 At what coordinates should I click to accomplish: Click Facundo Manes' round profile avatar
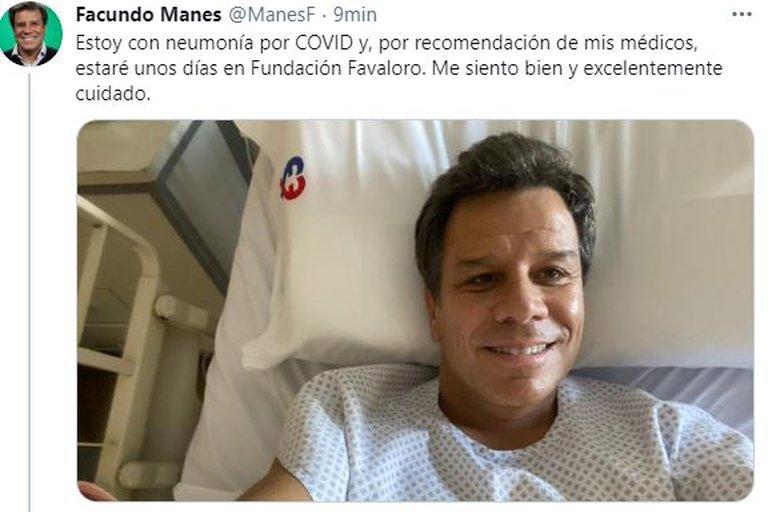31,33
